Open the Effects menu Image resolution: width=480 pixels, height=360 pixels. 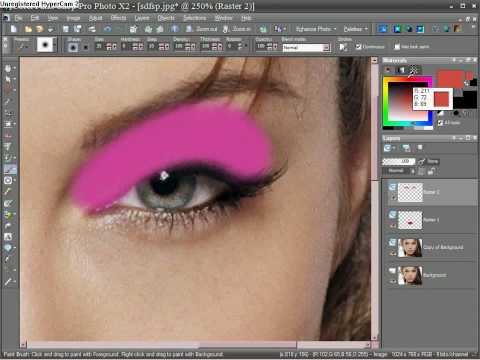tap(118, 18)
